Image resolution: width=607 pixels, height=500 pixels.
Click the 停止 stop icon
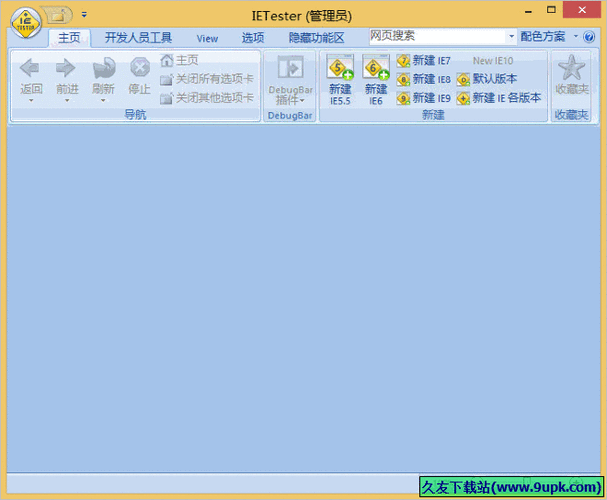pos(140,68)
